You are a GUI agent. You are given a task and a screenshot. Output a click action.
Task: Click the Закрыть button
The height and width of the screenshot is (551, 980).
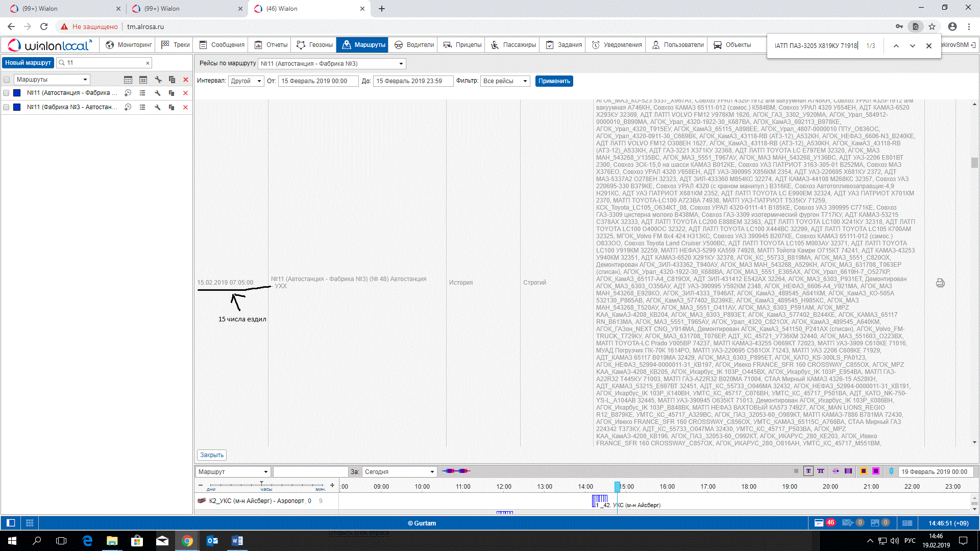click(211, 455)
